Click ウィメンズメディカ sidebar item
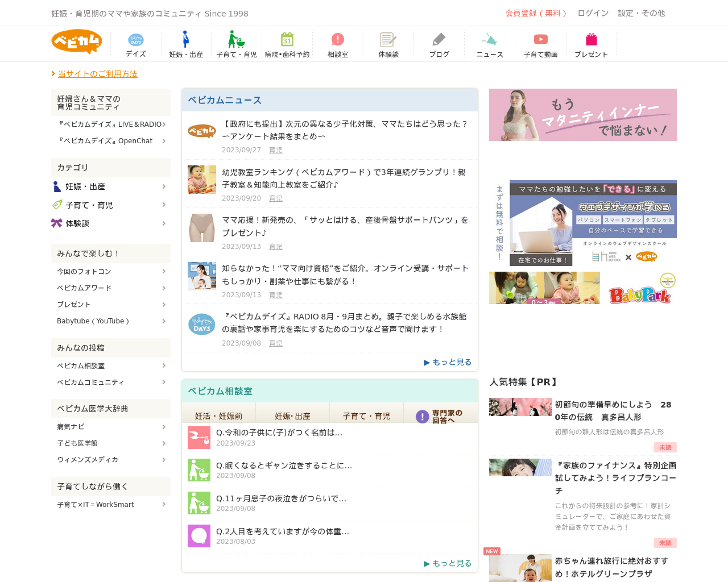Image resolution: width=728 pixels, height=582 pixels. point(88,460)
